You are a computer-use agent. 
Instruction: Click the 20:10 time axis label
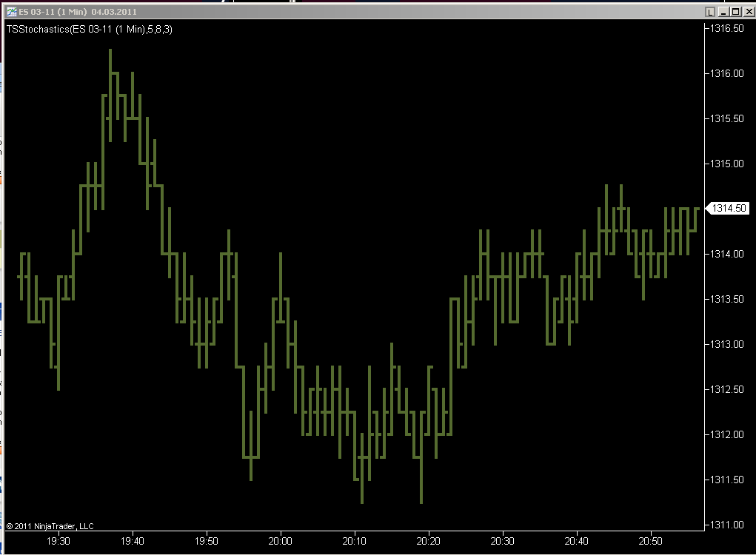355,541
